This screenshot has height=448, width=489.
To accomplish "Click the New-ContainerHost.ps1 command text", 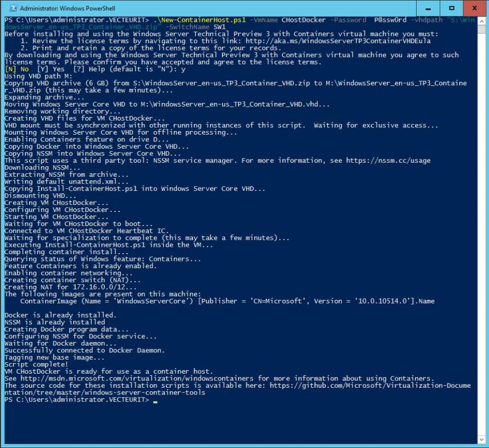I will [200, 20].
